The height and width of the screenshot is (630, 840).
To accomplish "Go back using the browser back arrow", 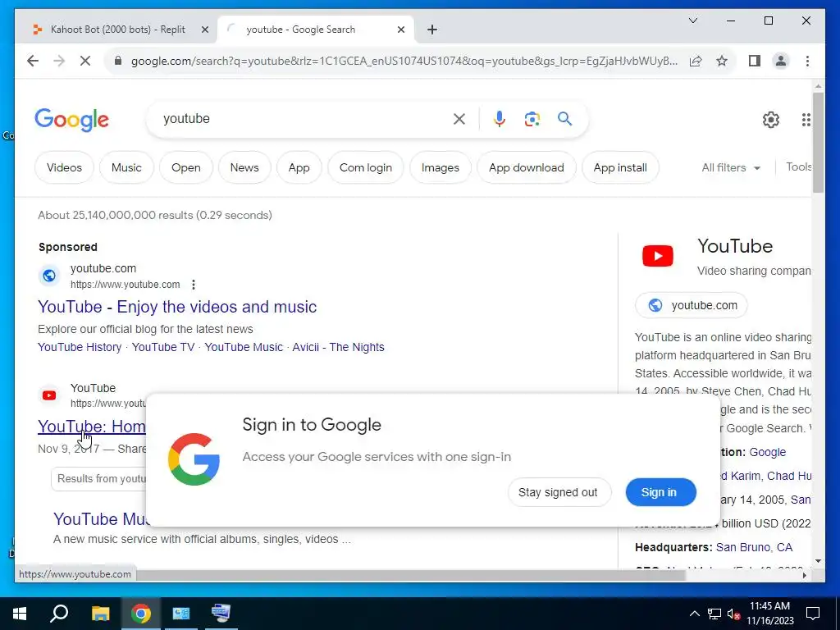I will [x=33, y=61].
